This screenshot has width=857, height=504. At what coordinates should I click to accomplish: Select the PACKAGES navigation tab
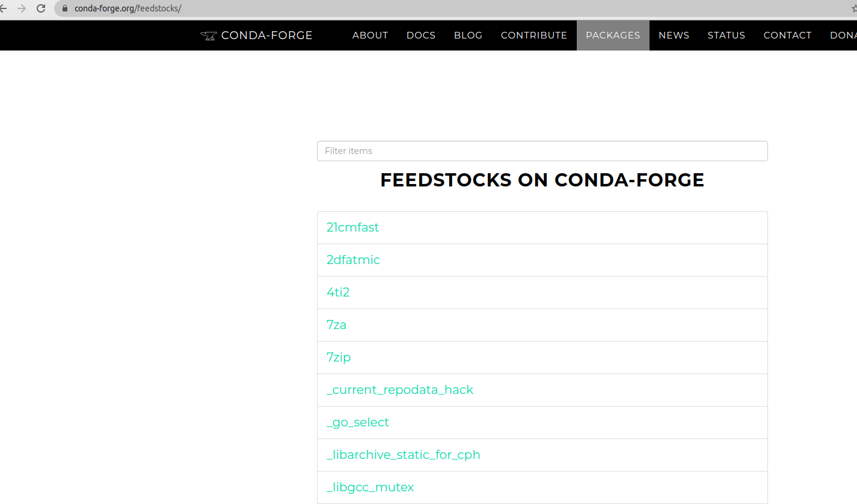click(x=613, y=35)
